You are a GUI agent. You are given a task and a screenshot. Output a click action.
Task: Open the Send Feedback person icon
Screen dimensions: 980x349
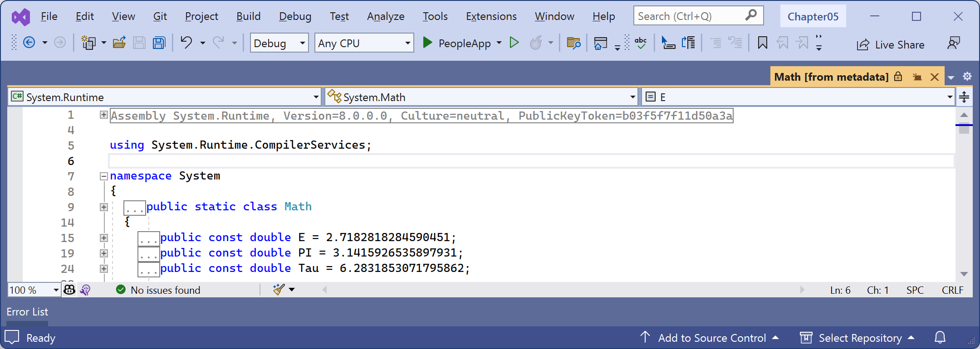954,43
